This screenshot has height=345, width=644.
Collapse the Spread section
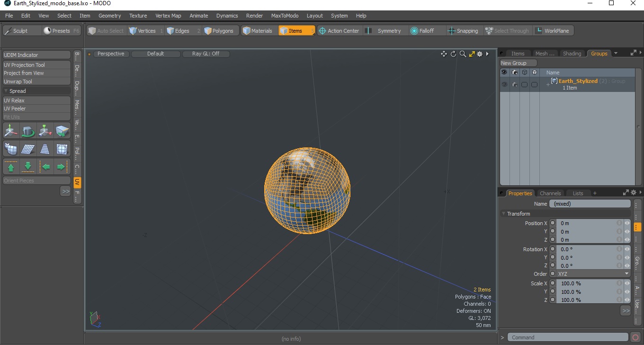pos(6,91)
